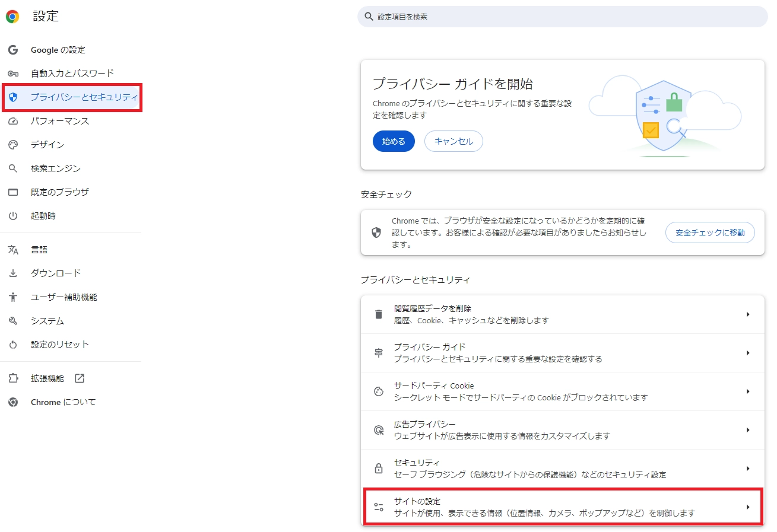Open ユーザー補助機能 settings
Viewport: 777px width, 532px height.
click(x=64, y=297)
